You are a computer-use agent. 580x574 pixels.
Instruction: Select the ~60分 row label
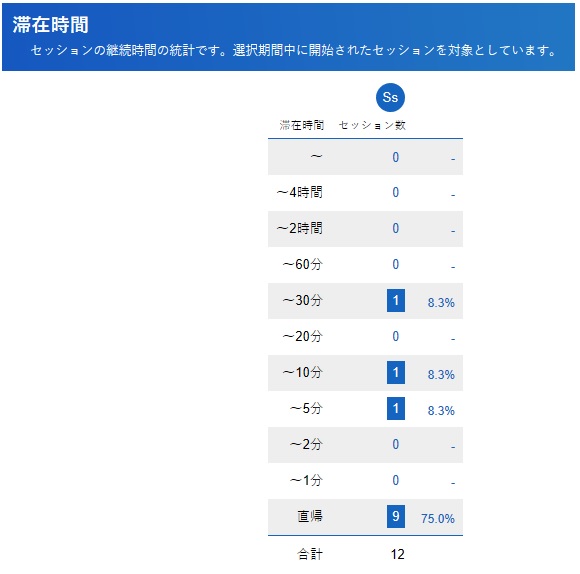303,264
